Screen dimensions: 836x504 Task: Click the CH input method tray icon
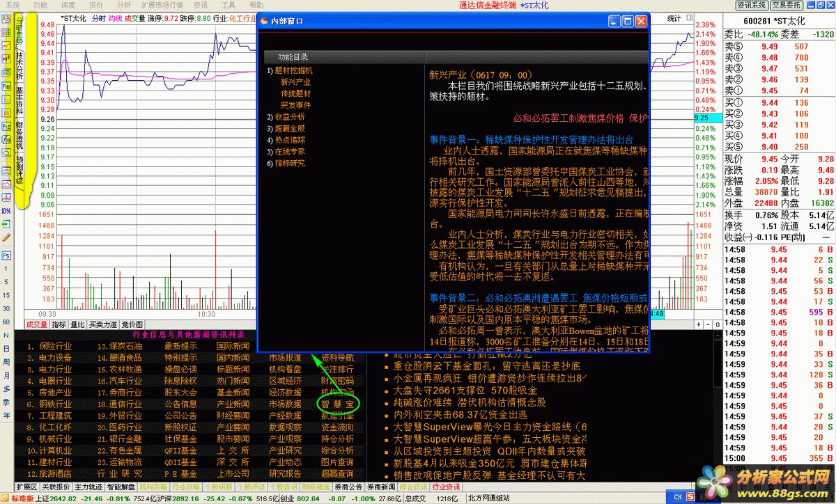tap(678, 497)
